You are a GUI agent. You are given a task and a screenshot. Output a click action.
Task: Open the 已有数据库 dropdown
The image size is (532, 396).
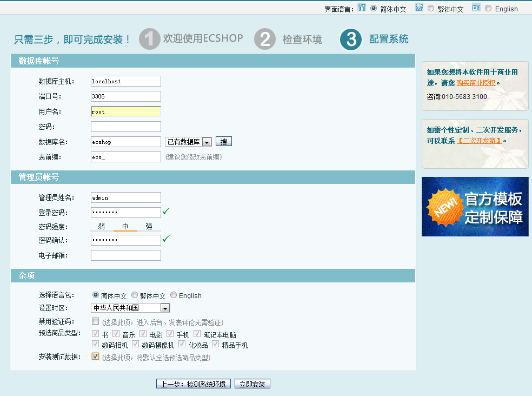(188, 142)
